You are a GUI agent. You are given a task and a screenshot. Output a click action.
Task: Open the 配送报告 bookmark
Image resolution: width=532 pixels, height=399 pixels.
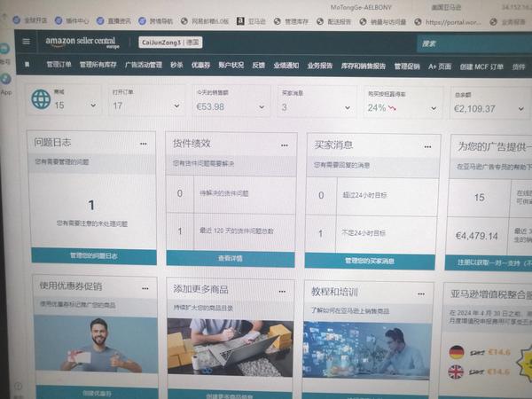[333, 21]
